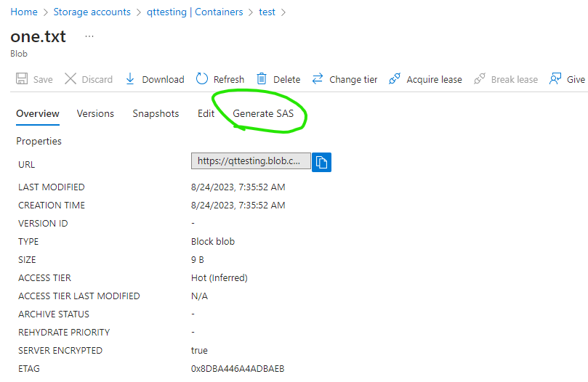588x382 pixels.
Task: Click the Delete trash can icon
Action: (x=262, y=78)
